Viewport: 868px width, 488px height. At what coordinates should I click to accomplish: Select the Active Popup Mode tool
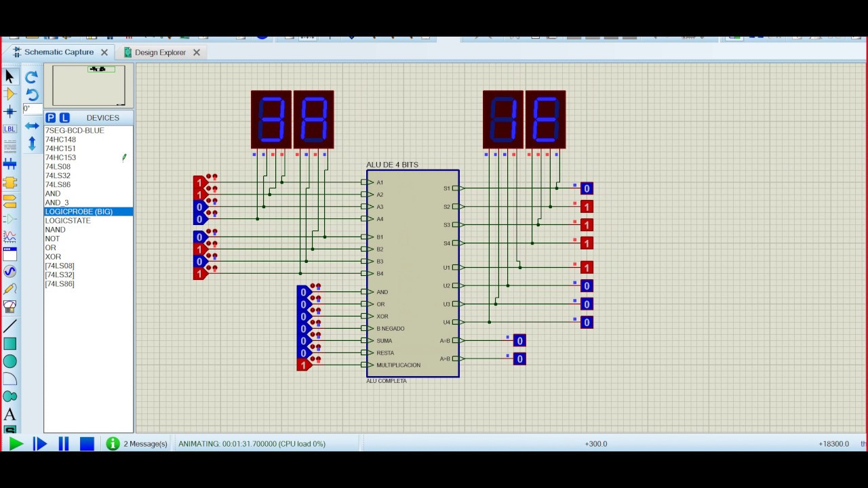pyautogui.click(x=9, y=254)
